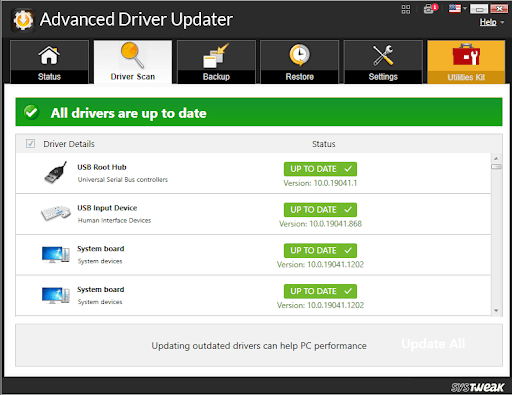The height and width of the screenshot is (395, 512).
Task: Switch to the Driver Scan tab
Action: pyautogui.click(x=133, y=62)
